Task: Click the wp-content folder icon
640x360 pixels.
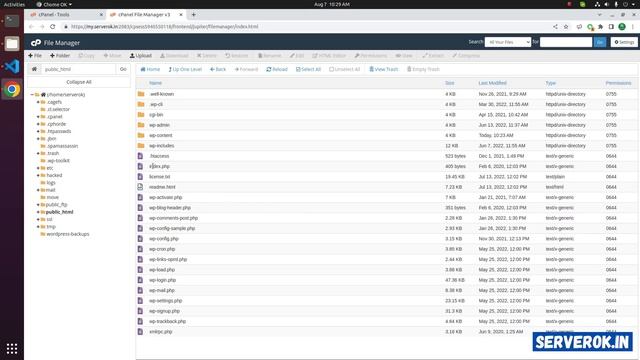Action: pos(141,136)
